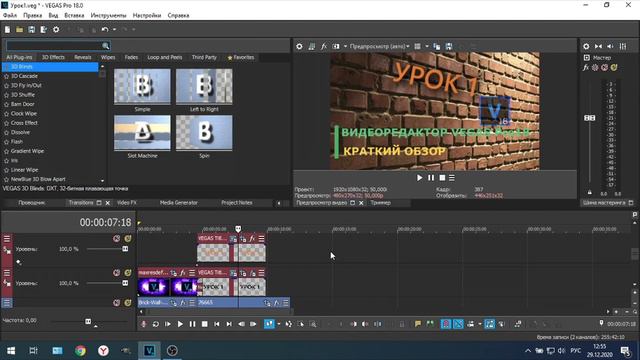Open pan/crop on maxresdef clip
Screen dimensions: 640x360
tap(173, 273)
